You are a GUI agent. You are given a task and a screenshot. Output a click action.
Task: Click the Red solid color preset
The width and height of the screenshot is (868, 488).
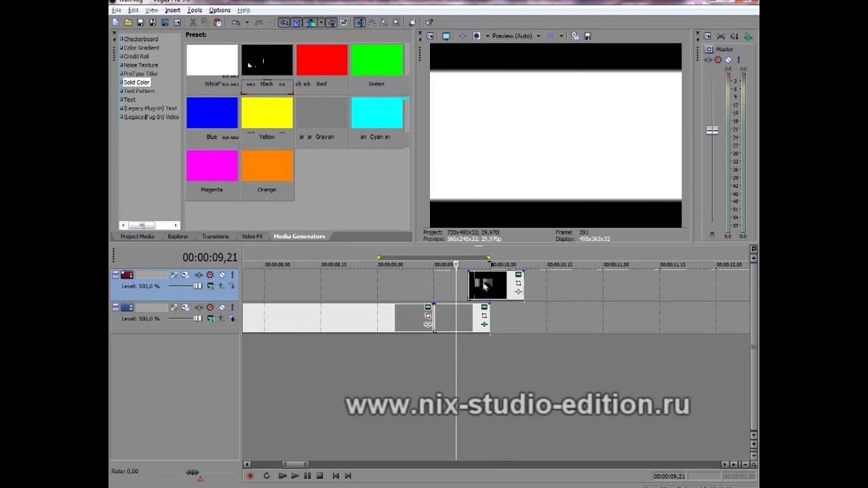pos(321,60)
